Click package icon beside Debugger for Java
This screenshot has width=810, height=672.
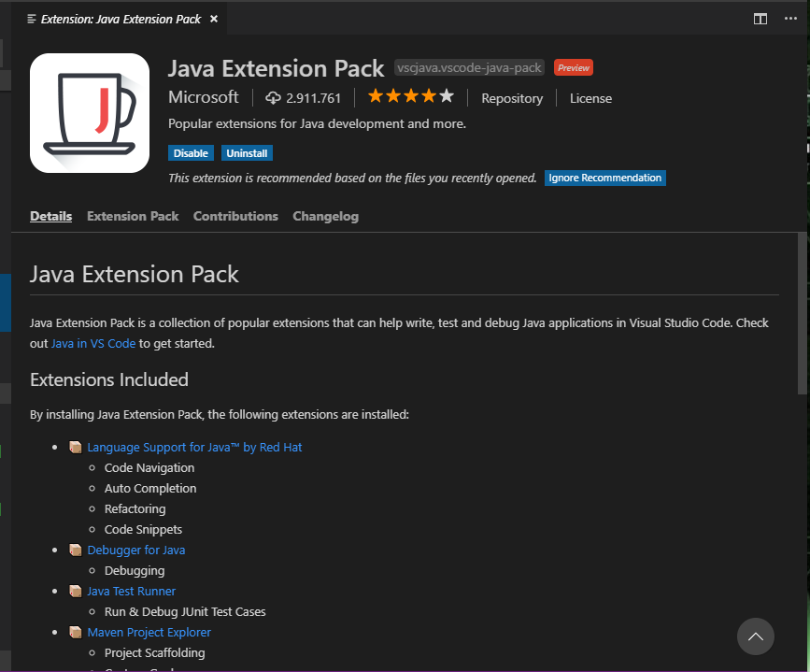(x=76, y=550)
